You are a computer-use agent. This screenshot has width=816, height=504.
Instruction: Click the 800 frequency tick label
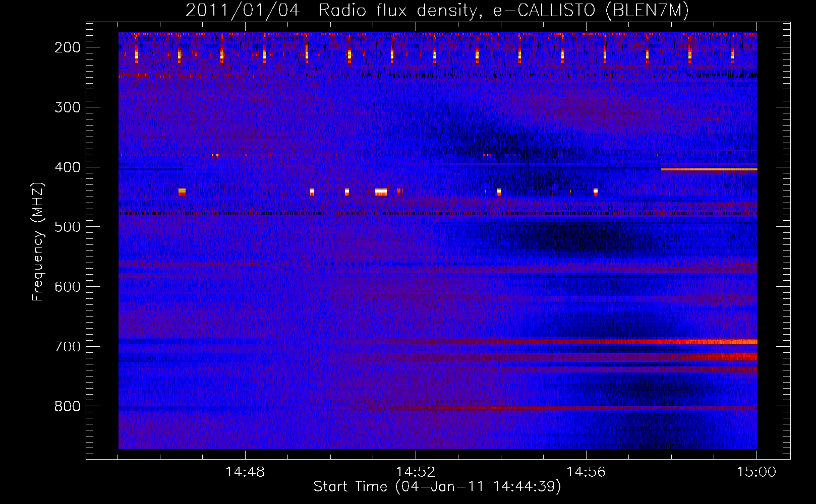[x=68, y=406]
